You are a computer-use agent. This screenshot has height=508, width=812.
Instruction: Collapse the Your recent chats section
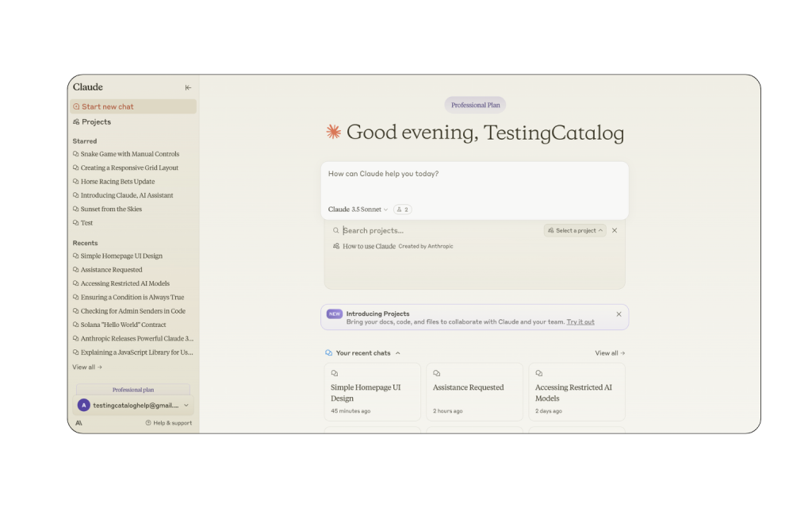point(398,353)
